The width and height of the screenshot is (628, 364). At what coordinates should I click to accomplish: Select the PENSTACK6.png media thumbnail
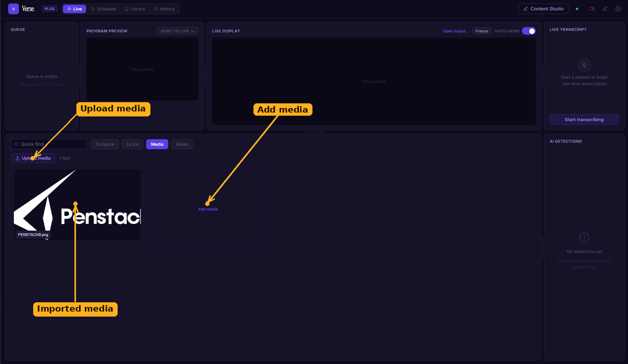click(77, 205)
